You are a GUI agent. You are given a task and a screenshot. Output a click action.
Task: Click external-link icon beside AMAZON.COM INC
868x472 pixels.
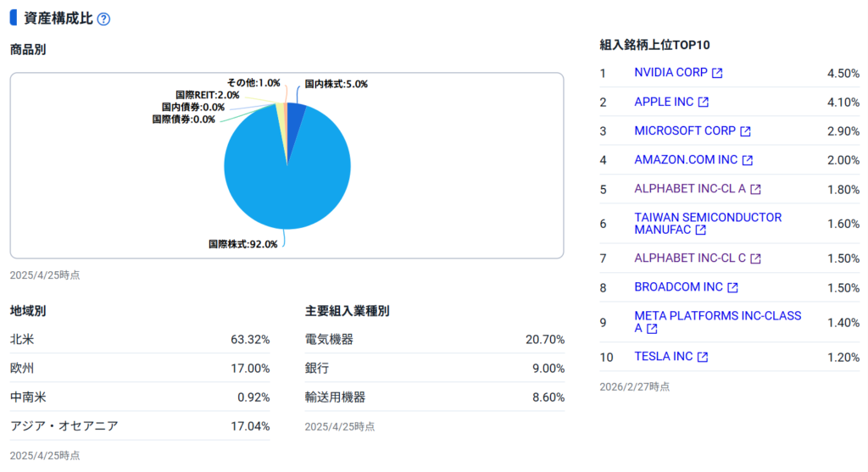(x=747, y=160)
